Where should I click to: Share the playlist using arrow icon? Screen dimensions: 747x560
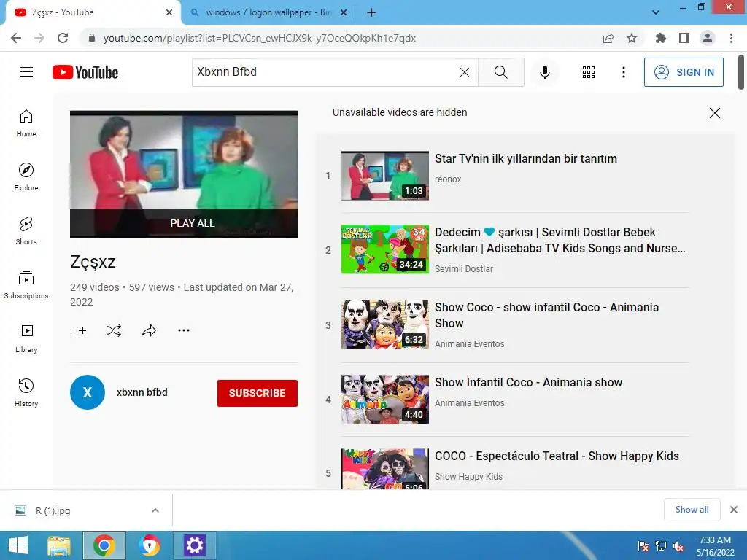tap(149, 330)
